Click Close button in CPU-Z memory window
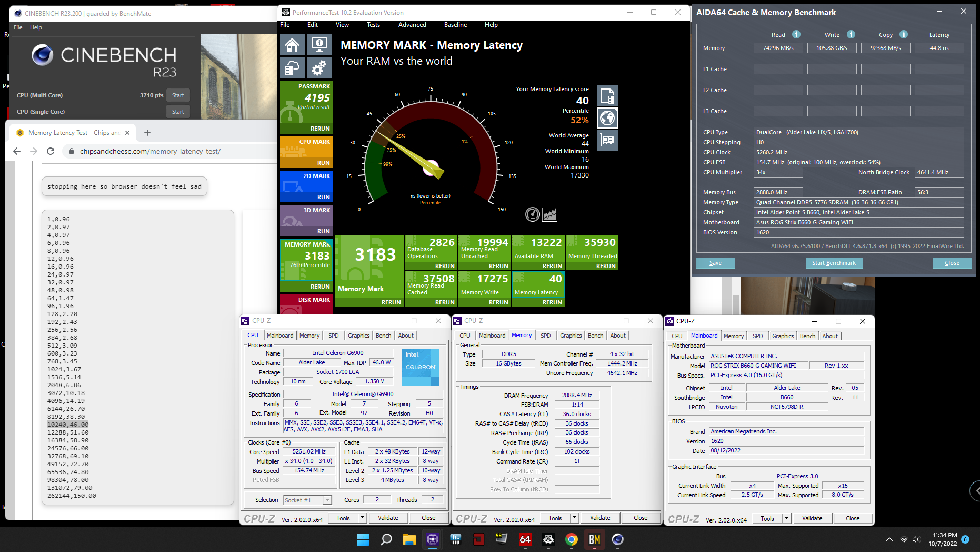The width and height of the screenshot is (980, 552). [641, 518]
